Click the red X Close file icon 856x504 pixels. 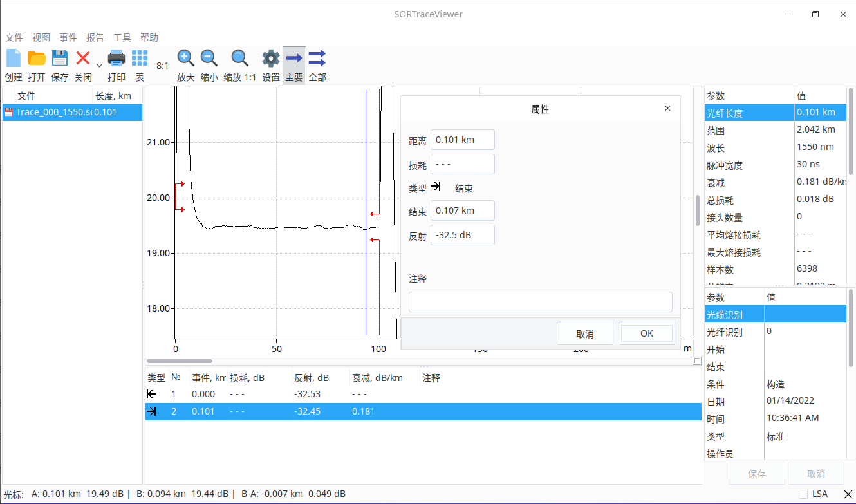pyautogui.click(x=83, y=59)
